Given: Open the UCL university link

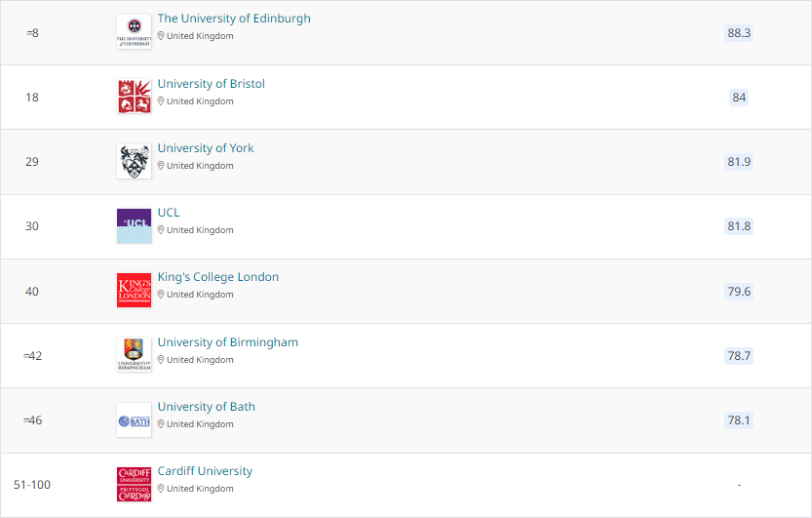Looking at the screenshot, I should click(169, 213).
